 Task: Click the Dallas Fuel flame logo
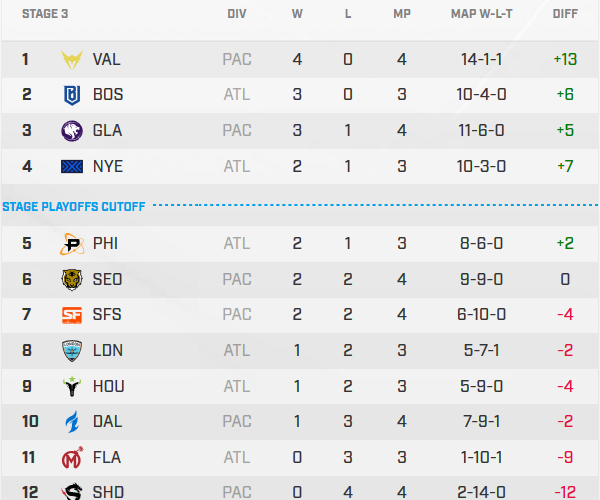point(72,422)
